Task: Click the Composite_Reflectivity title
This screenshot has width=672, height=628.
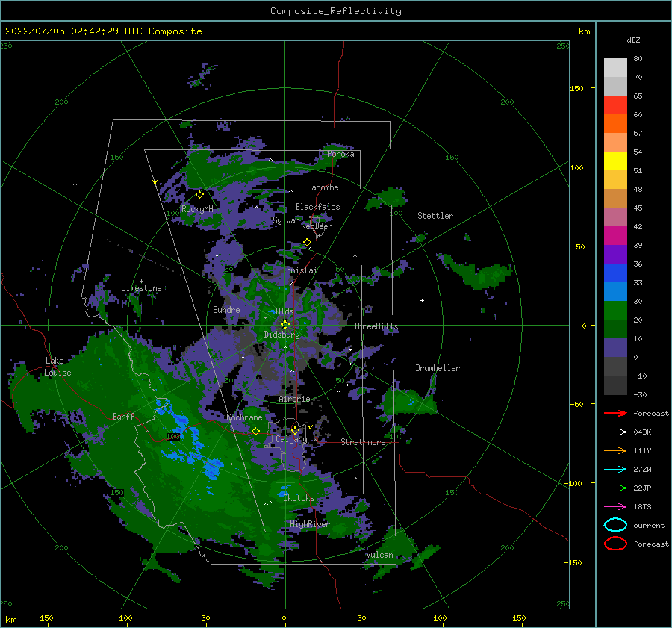Action: (x=336, y=11)
